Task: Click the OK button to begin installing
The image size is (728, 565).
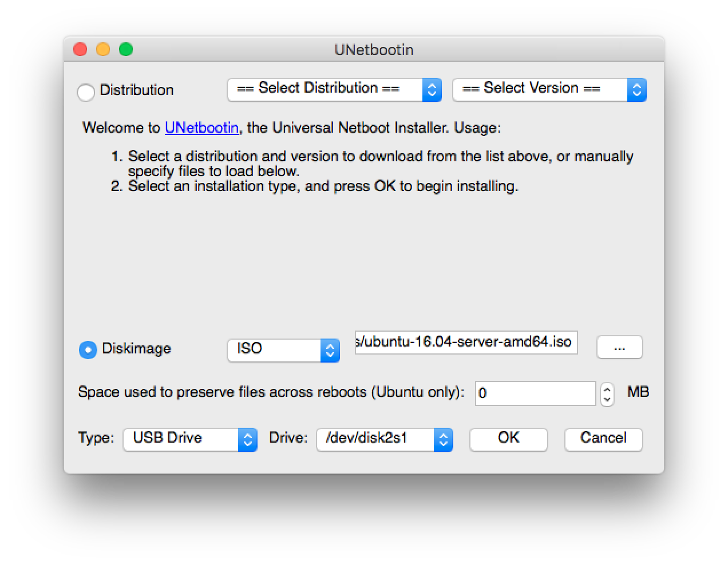Action: pos(508,439)
